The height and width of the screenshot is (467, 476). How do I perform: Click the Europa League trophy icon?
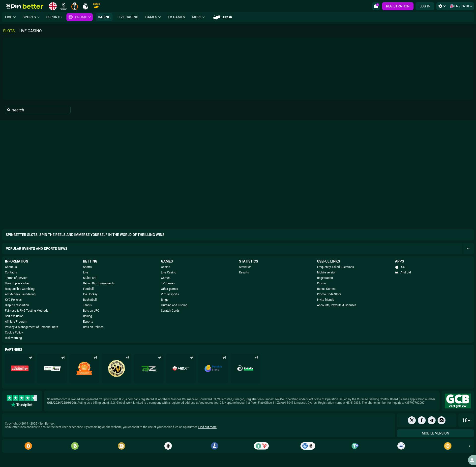click(74, 6)
